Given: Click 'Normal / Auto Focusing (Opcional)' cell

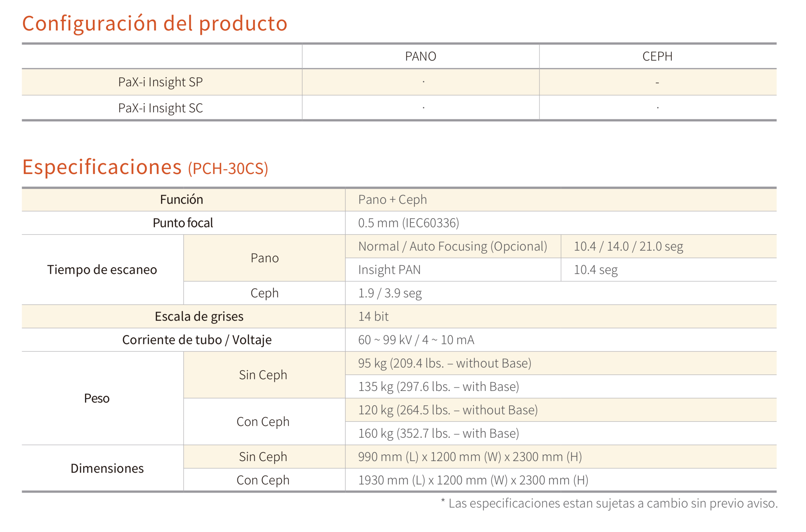Looking at the screenshot, I should coord(453,246).
